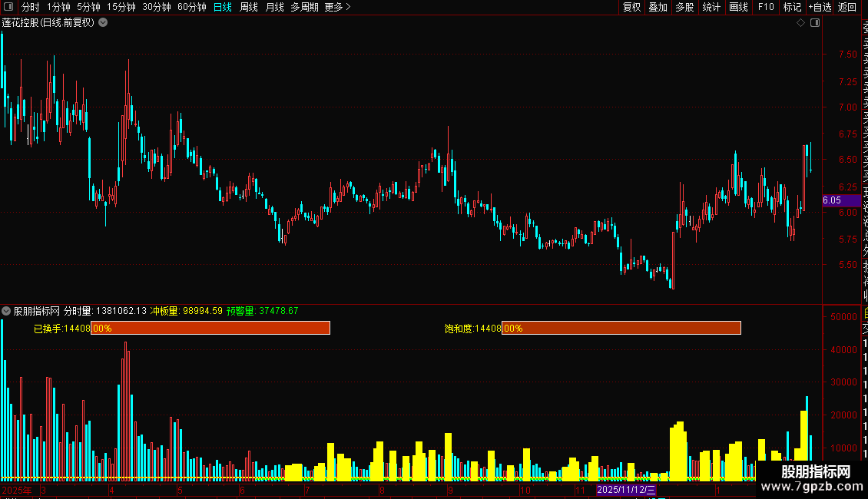Switch to 分时 intraday view

31,7
